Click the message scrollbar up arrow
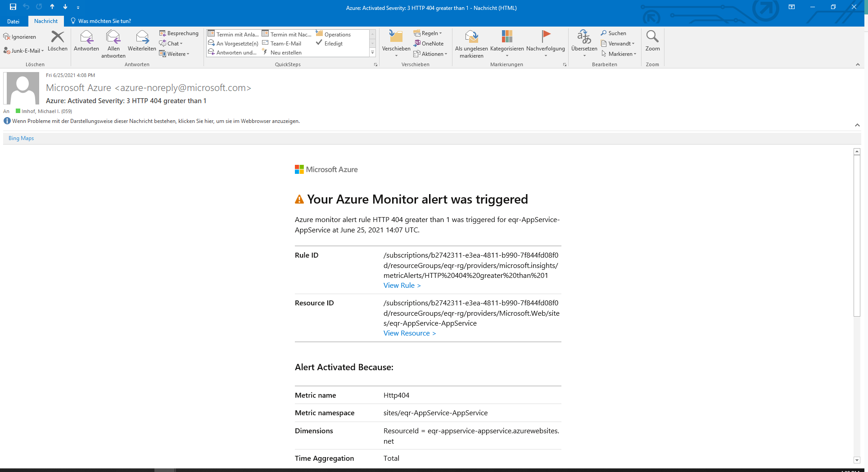This screenshot has width=868, height=472. click(x=857, y=152)
